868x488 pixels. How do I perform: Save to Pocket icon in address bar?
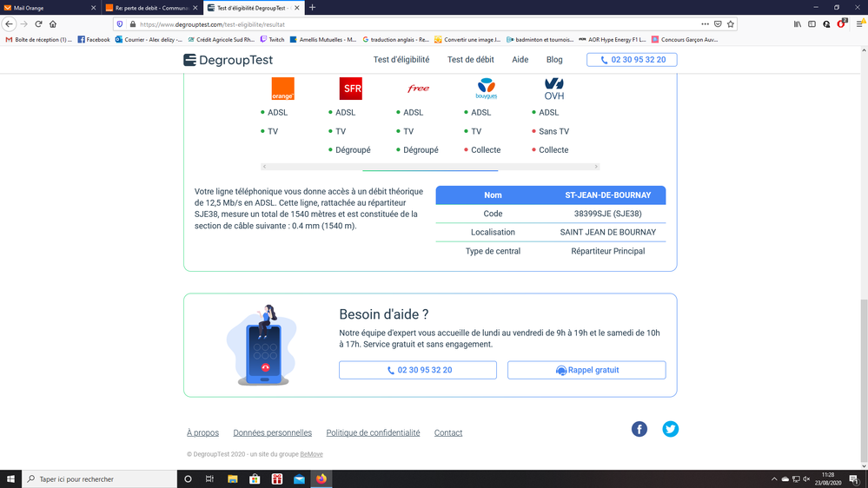pos(718,23)
